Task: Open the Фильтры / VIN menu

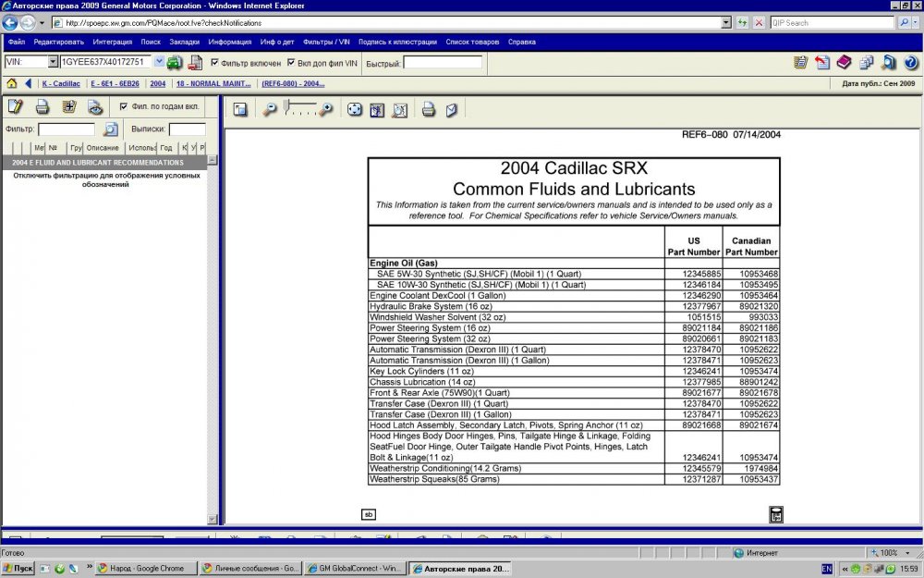Action: tap(325, 42)
